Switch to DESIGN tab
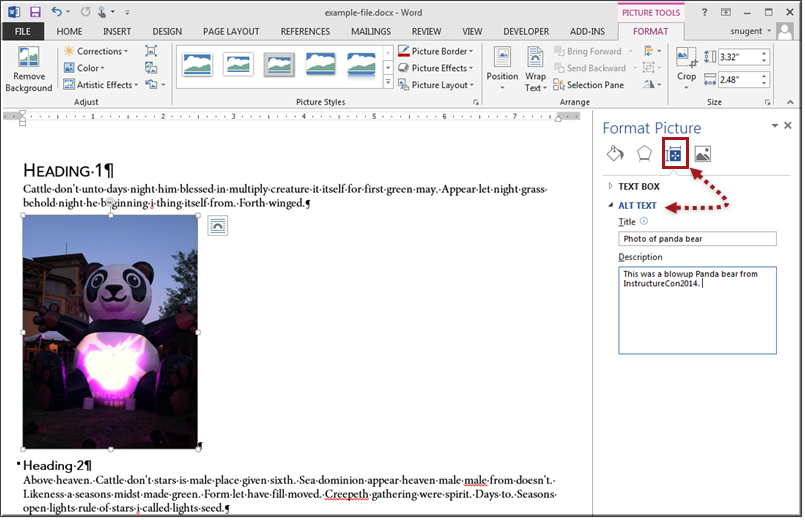The width and height of the screenshot is (805, 520). [167, 31]
